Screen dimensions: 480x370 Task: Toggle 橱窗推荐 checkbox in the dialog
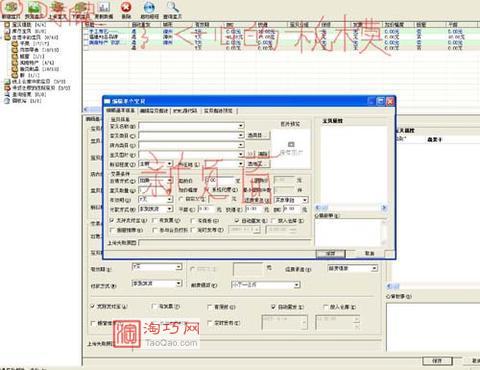click(x=112, y=230)
